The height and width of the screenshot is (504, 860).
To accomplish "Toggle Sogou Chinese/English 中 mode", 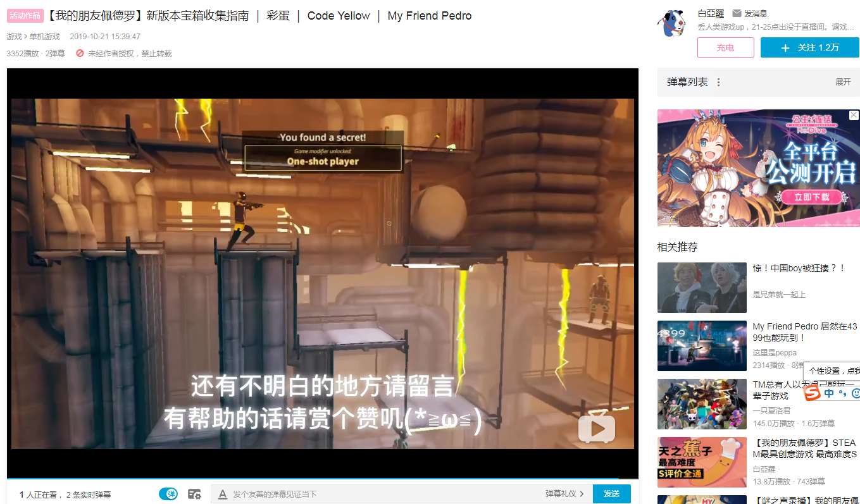I will click(x=828, y=393).
